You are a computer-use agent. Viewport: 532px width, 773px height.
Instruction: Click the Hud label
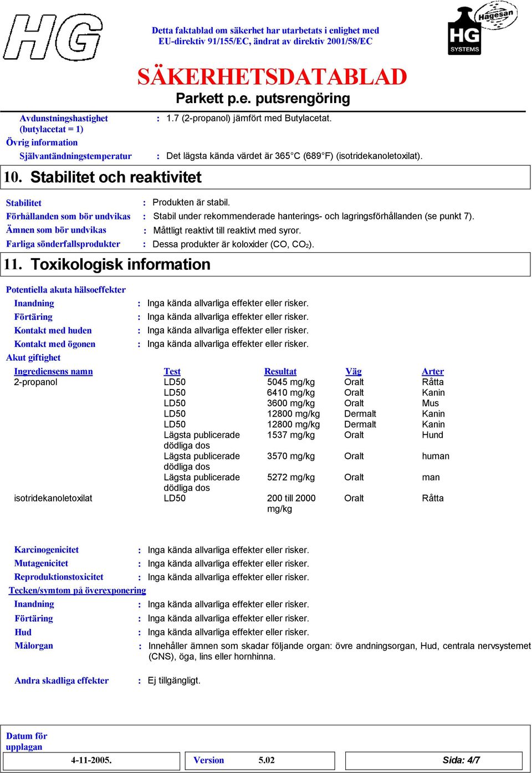point(23,632)
